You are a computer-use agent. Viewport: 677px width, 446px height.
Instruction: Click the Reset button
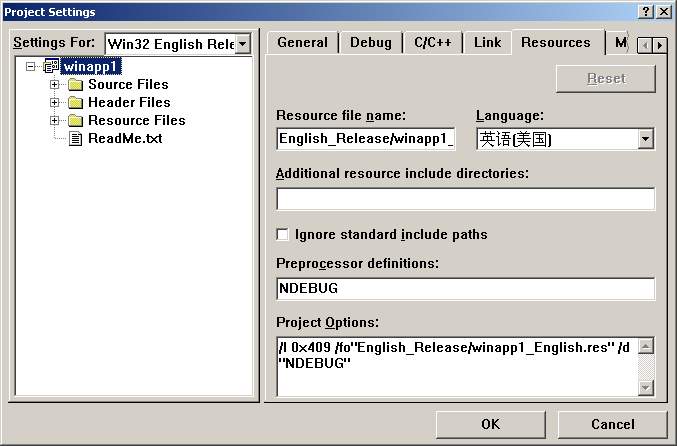[x=606, y=79]
